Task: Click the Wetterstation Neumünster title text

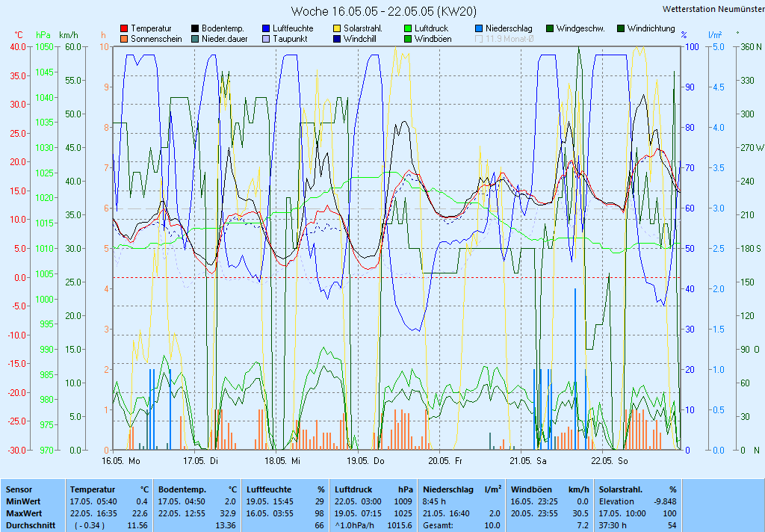Action: (x=713, y=9)
